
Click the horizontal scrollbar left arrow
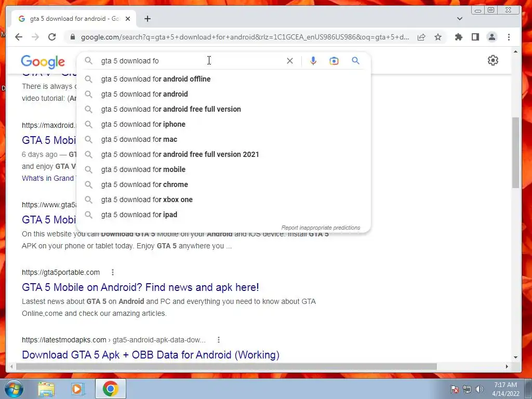pyautogui.click(x=11, y=367)
